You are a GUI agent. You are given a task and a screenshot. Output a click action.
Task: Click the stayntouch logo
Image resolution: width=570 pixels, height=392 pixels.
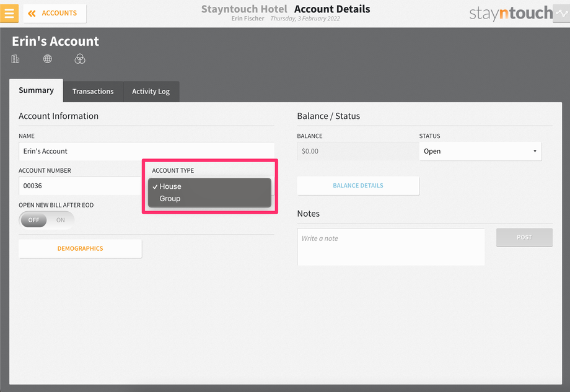(511, 13)
